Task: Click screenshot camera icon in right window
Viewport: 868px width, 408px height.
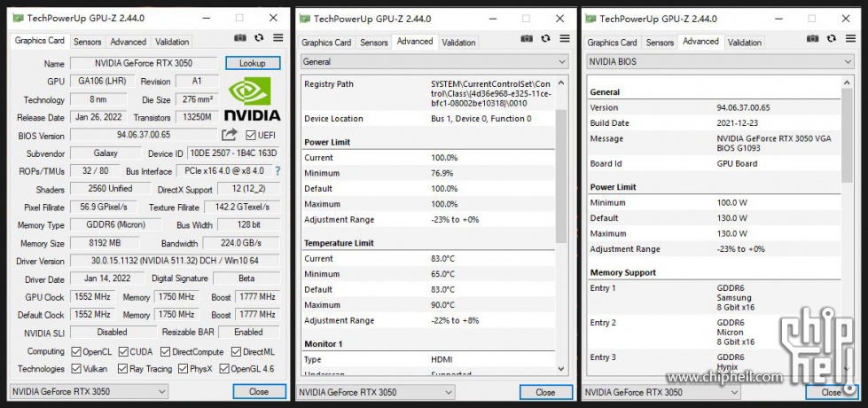Action: tap(813, 38)
